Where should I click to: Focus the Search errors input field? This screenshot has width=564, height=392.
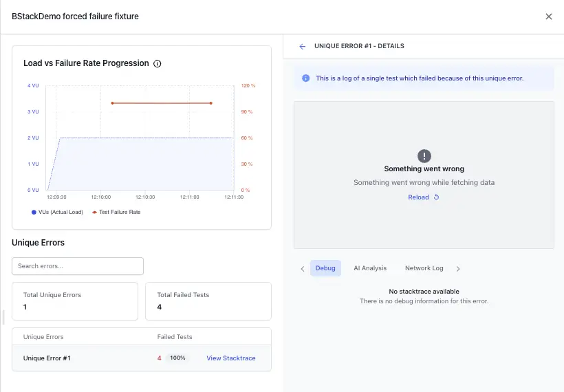click(x=78, y=266)
